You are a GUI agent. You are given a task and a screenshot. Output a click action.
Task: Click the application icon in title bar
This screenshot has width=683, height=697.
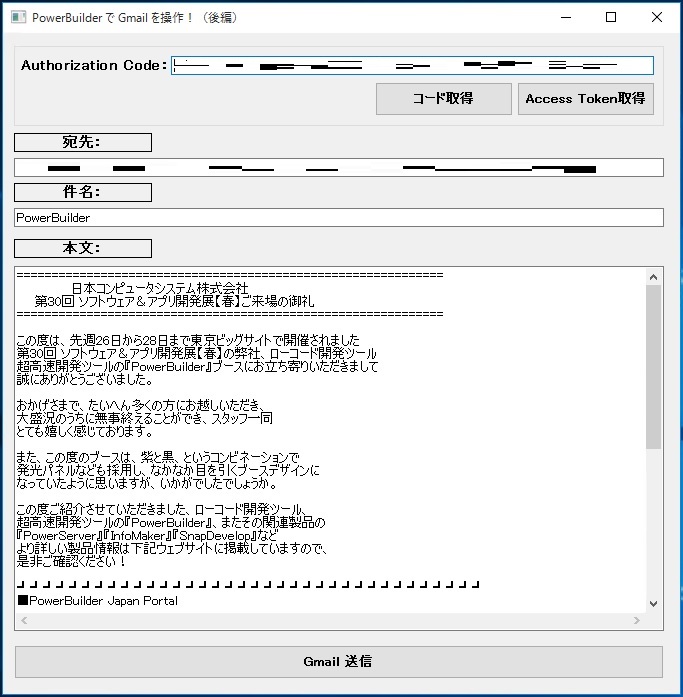click(18, 17)
